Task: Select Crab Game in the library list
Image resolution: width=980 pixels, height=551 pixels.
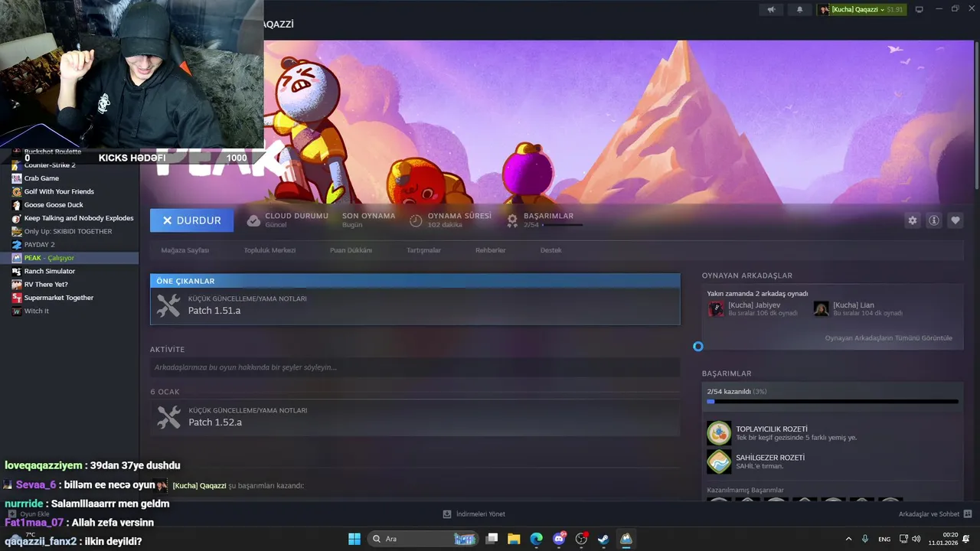Action: [41, 178]
